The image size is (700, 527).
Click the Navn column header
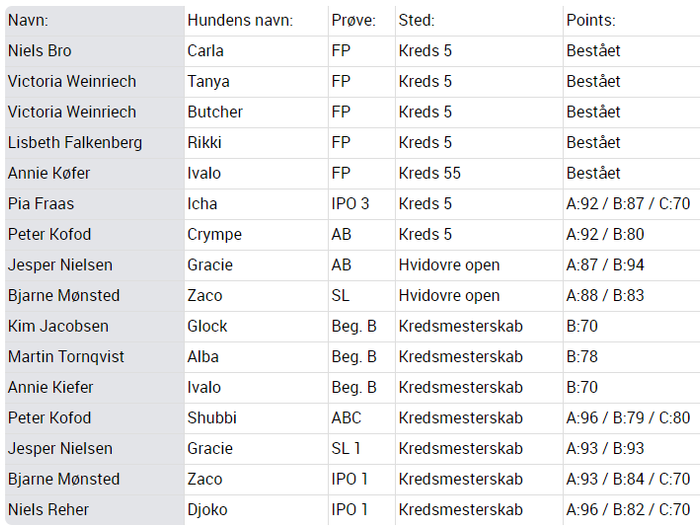click(x=95, y=21)
